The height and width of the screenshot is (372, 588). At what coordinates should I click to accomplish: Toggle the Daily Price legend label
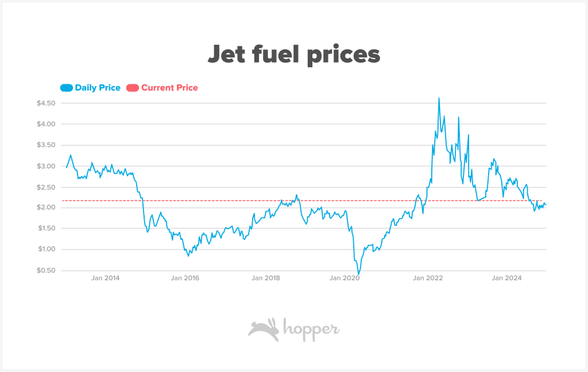point(98,88)
